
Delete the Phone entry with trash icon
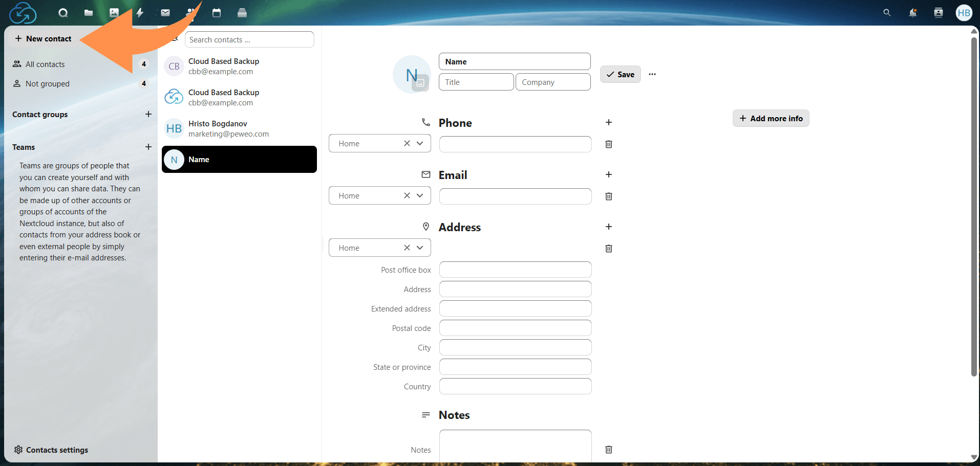608,144
